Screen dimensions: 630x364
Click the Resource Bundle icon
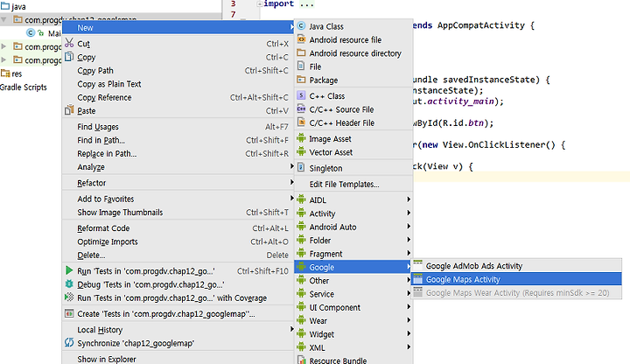click(x=301, y=360)
